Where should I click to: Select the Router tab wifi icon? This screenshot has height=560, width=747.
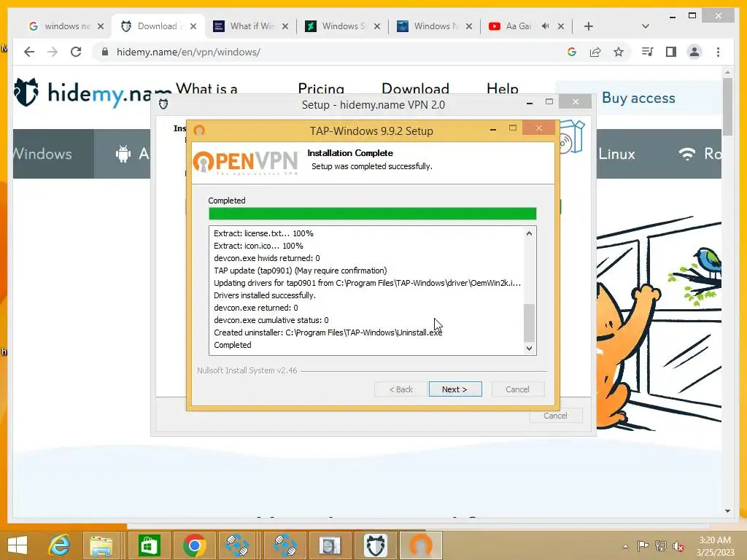point(687,153)
